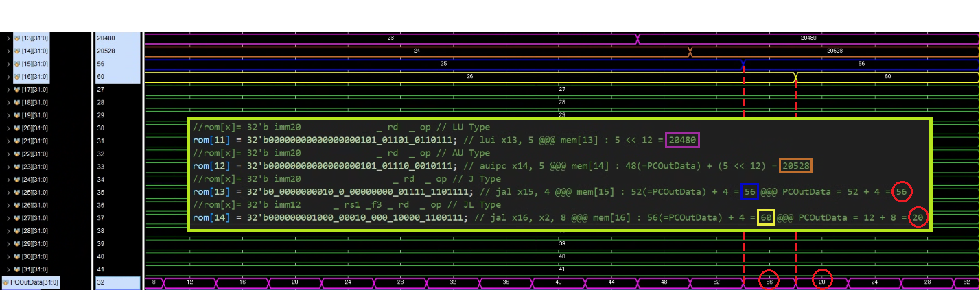Click the bus icon beside [15][31:0]

[17, 64]
